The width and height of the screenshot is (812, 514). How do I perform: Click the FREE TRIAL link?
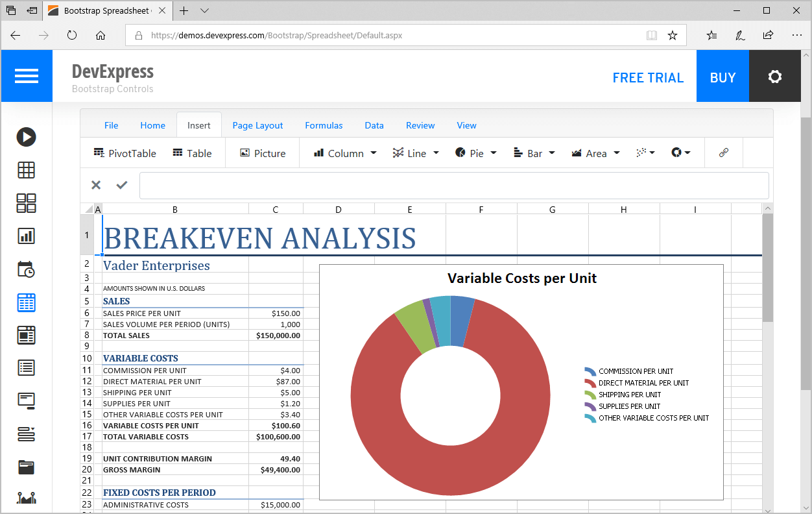tap(648, 78)
